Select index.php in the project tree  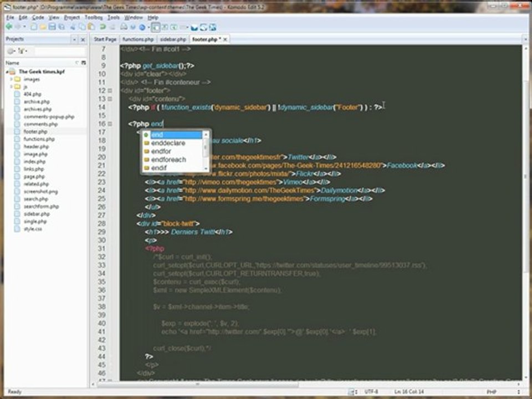[x=34, y=161]
